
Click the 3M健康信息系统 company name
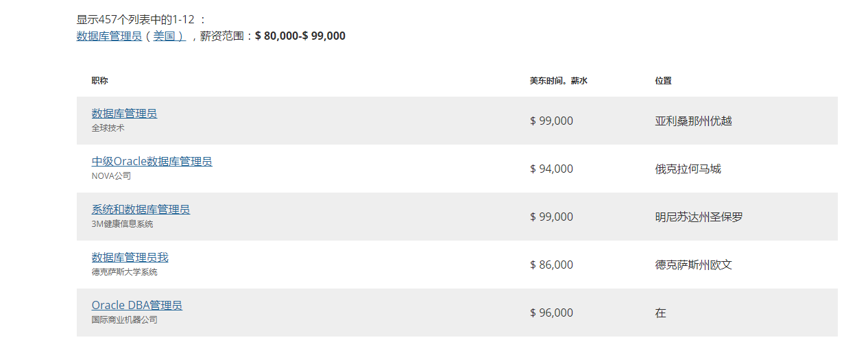click(122, 224)
